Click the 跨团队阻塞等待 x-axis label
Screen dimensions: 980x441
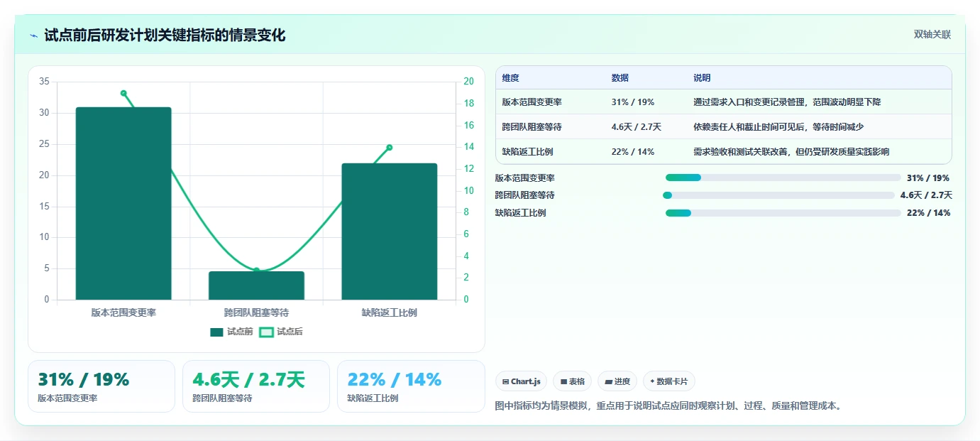pos(256,312)
